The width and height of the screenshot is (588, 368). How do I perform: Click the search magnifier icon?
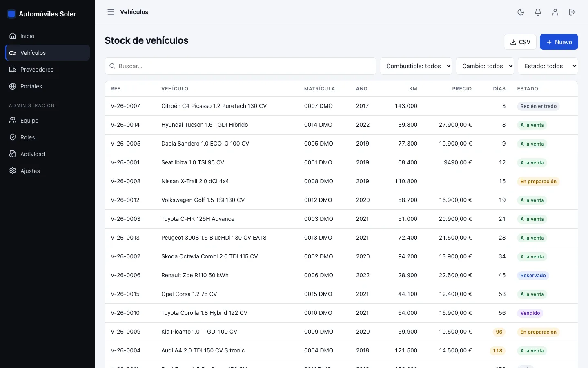point(112,66)
